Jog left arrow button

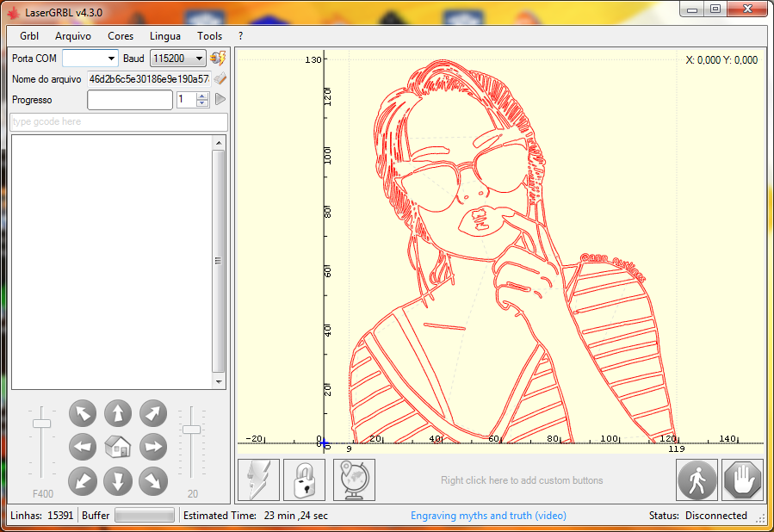pos(83,447)
